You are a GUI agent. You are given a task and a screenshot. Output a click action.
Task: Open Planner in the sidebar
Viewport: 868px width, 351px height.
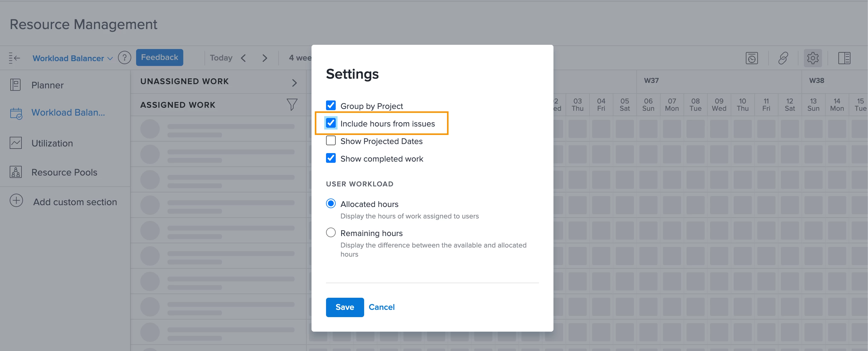47,85
